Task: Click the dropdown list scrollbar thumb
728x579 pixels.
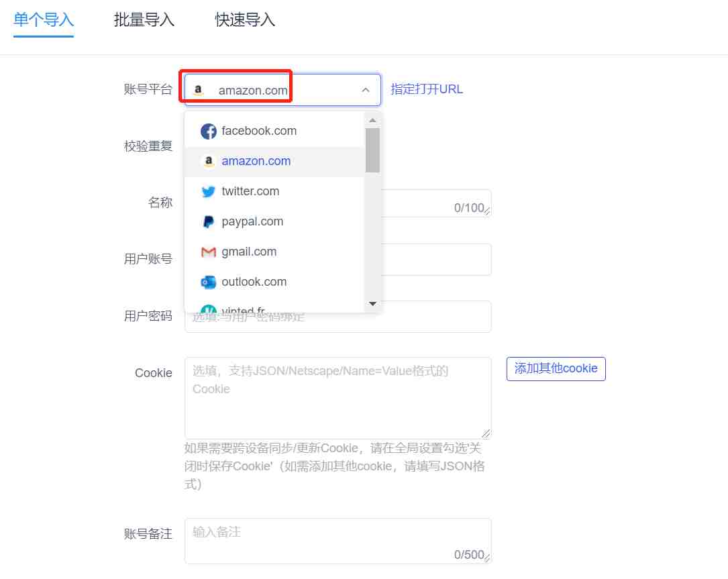Action: point(372,150)
